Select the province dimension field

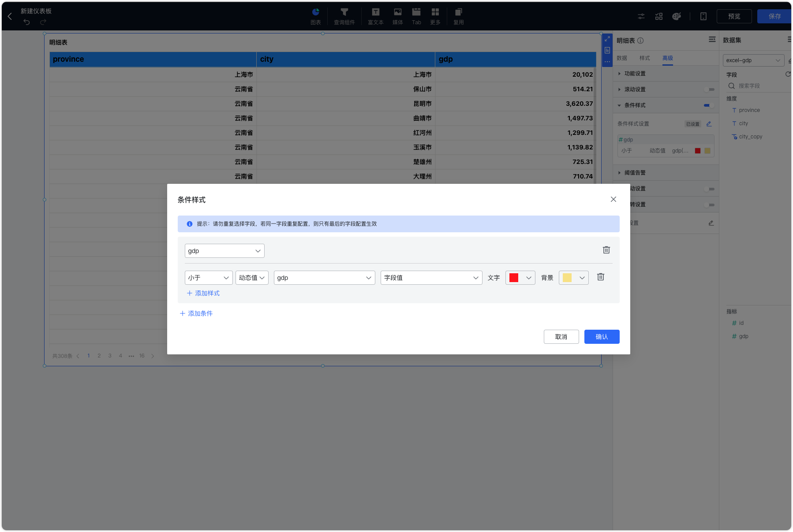tap(749, 110)
